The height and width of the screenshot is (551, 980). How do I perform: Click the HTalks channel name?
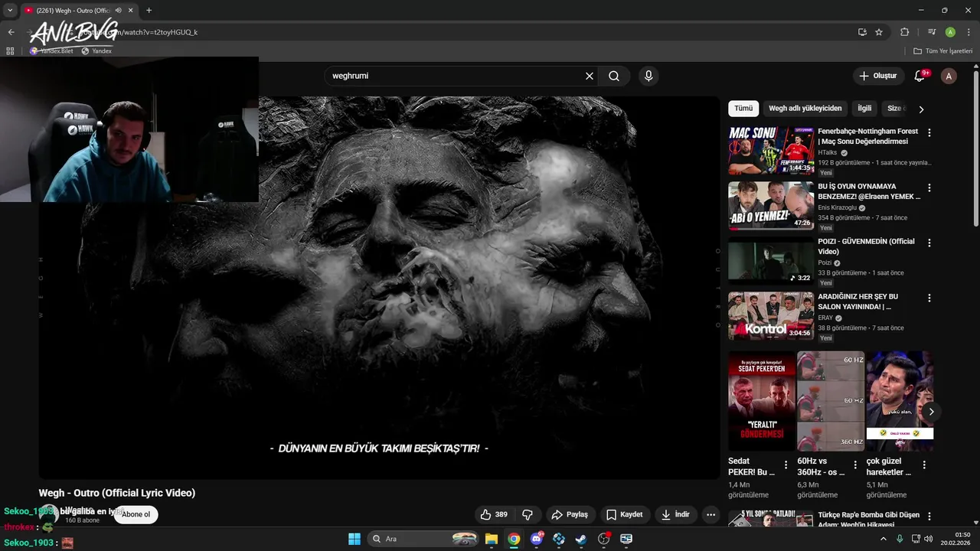tap(828, 153)
